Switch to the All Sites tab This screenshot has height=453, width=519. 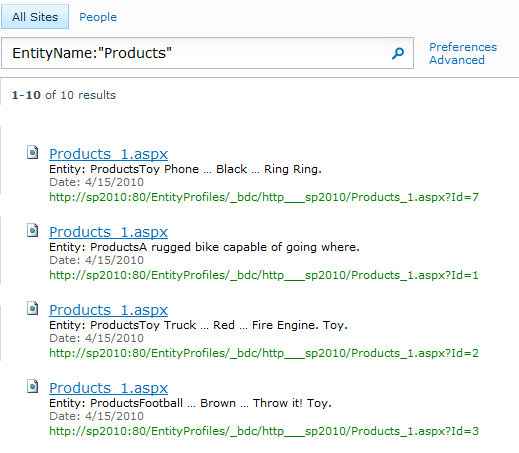tap(35, 17)
